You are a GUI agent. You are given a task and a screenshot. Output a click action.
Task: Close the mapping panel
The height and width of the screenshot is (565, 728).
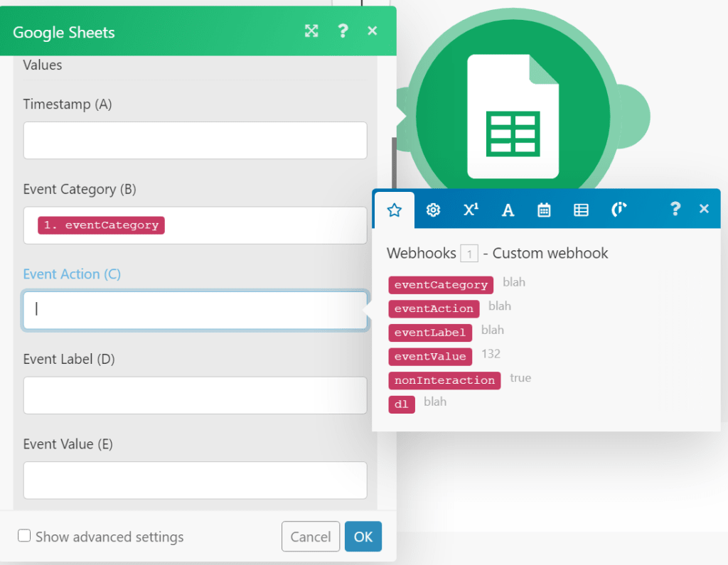coord(704,209)
